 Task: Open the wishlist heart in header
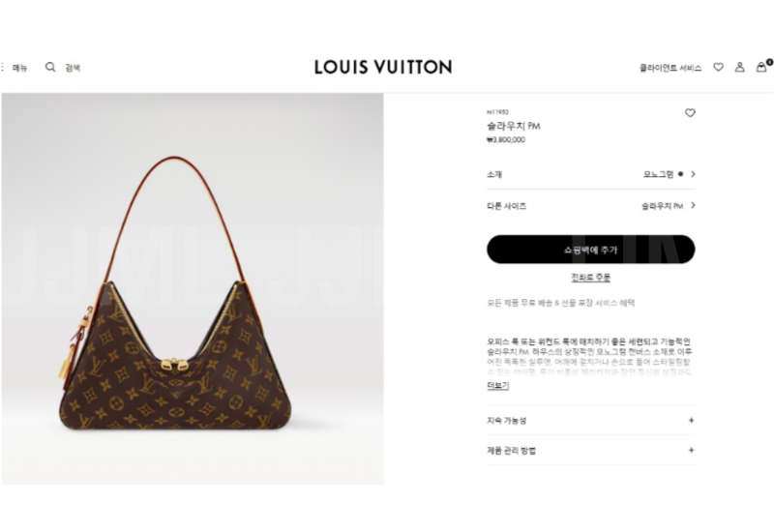[718, 67]
